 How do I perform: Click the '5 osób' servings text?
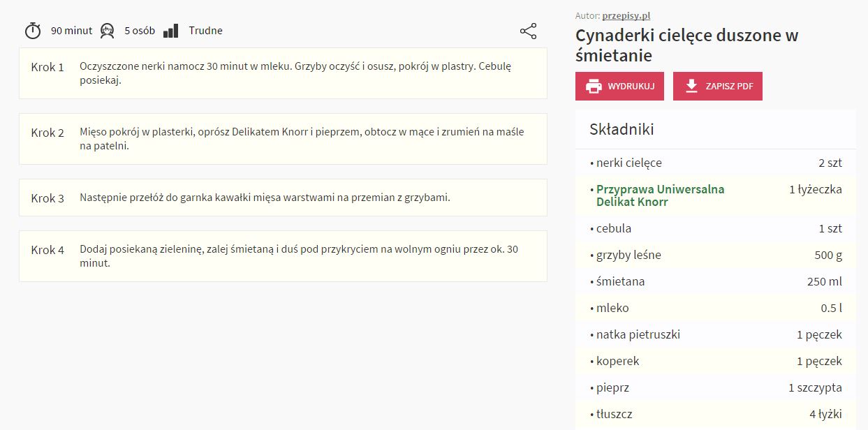tap(140, 31)
